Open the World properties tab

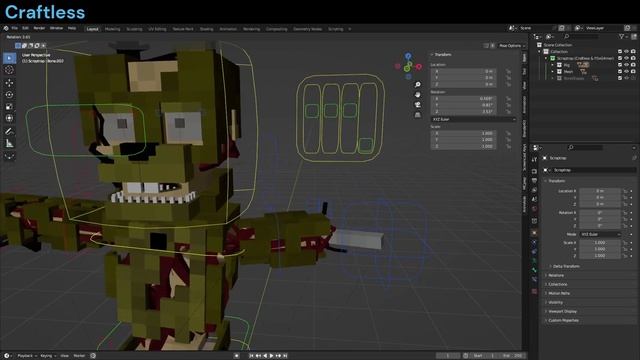click(x=534, y=209)
